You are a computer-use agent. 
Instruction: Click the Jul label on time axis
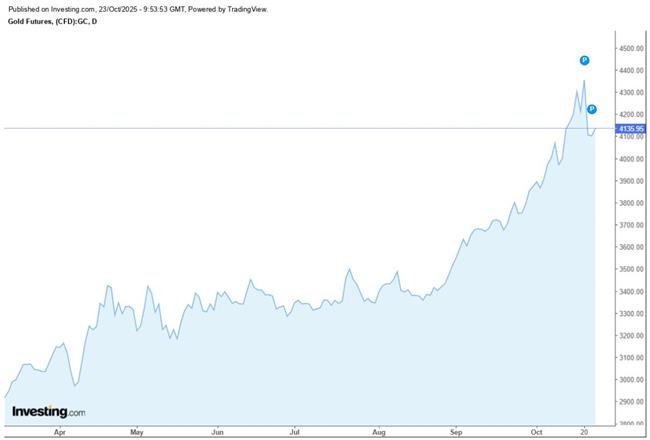click(x=295, y=433)
